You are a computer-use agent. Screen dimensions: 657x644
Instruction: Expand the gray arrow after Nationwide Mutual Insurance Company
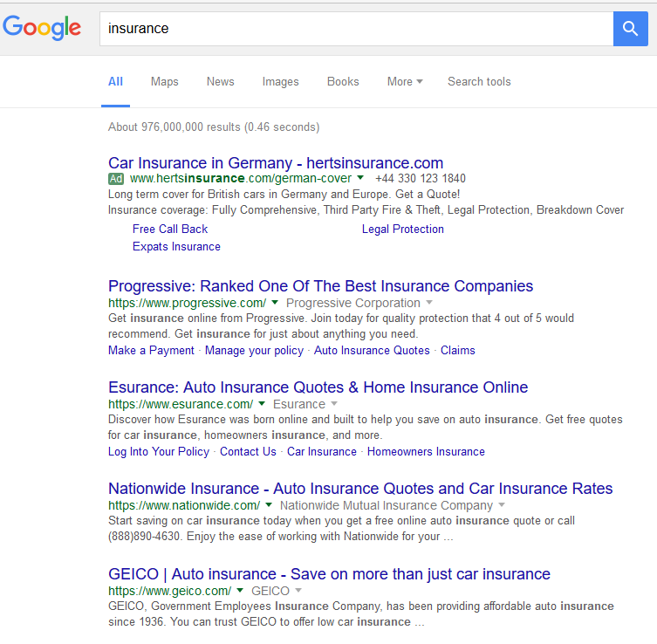pos(502,505)
